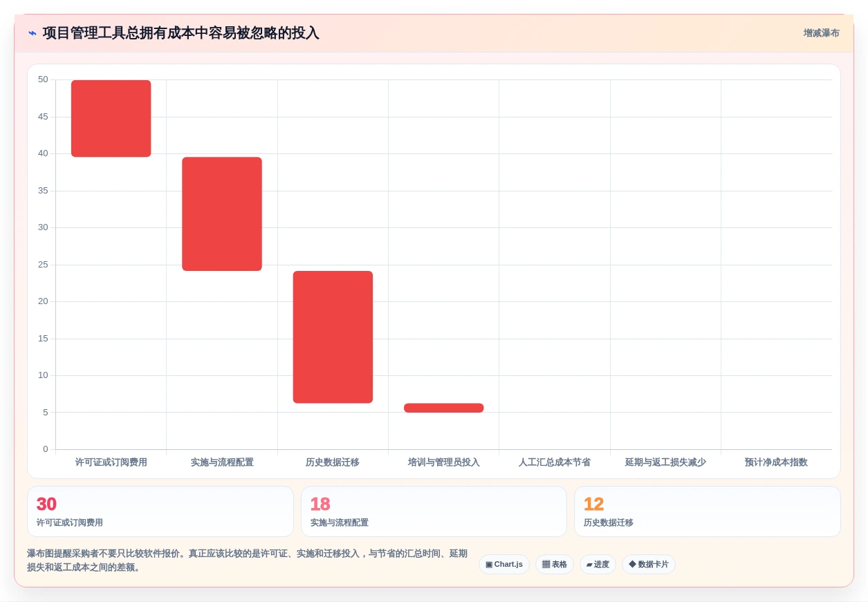Click the x-axis label 许可证或订阅费用
Screen dimensions: 868x602
click(111, 462)
